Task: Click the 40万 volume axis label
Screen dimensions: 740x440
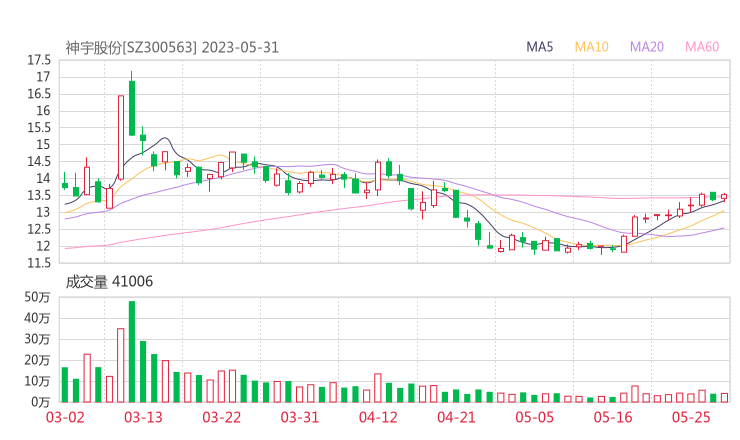Action: [x=37, y=318]
